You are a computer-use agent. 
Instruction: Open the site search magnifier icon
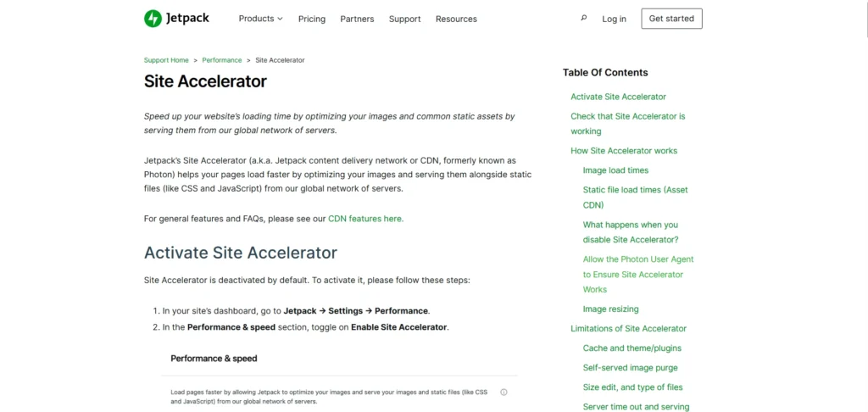[x=583, y=18]
